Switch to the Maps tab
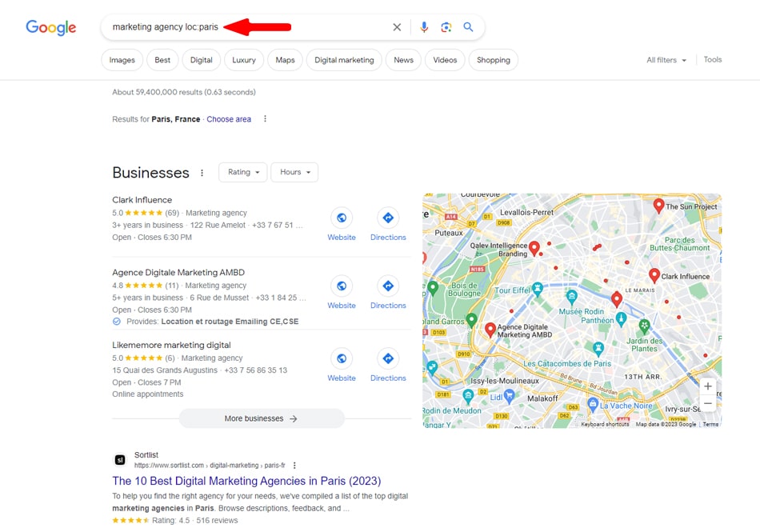 [285, 60]
